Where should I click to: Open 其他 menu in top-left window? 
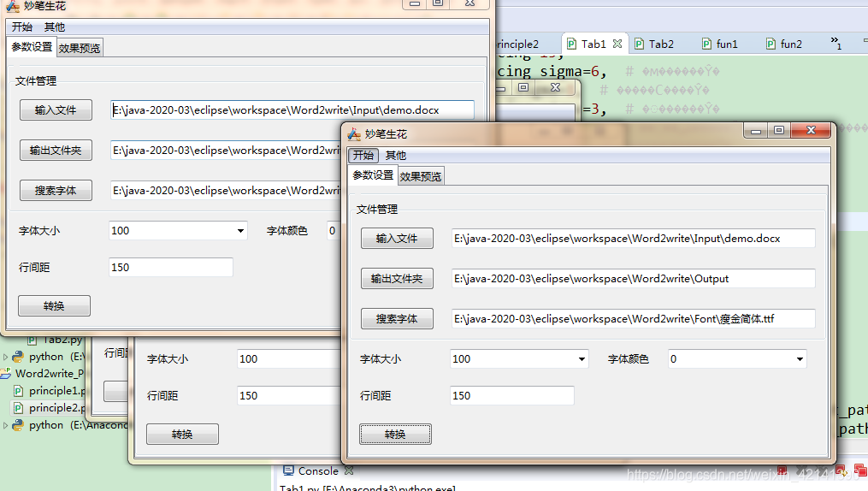54,27
